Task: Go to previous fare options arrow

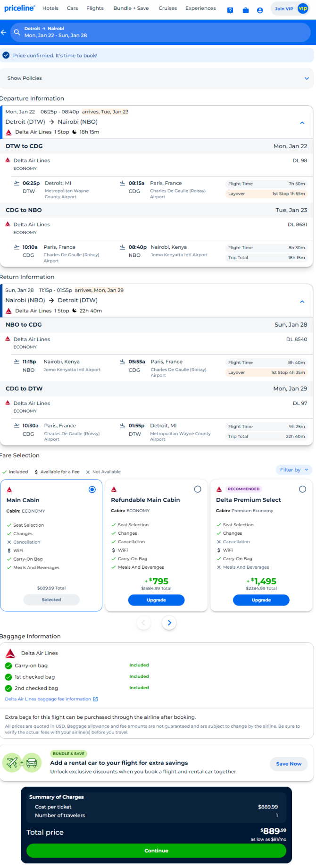Action: pos(144,623)
